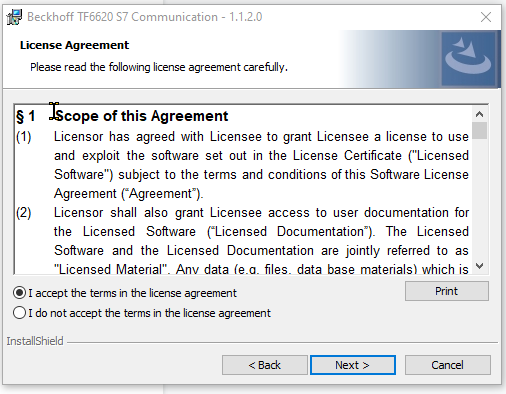The width and height of the screenshot is (506, 394).
Task: Click the Beckhoff TF6620 S7 Communication title bar
Action: click(x=145, y=17)
